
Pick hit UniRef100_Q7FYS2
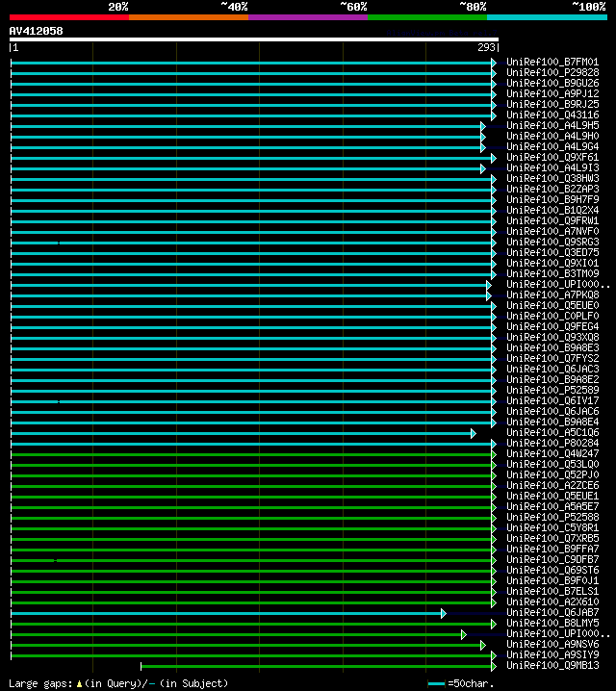[552, 358]
